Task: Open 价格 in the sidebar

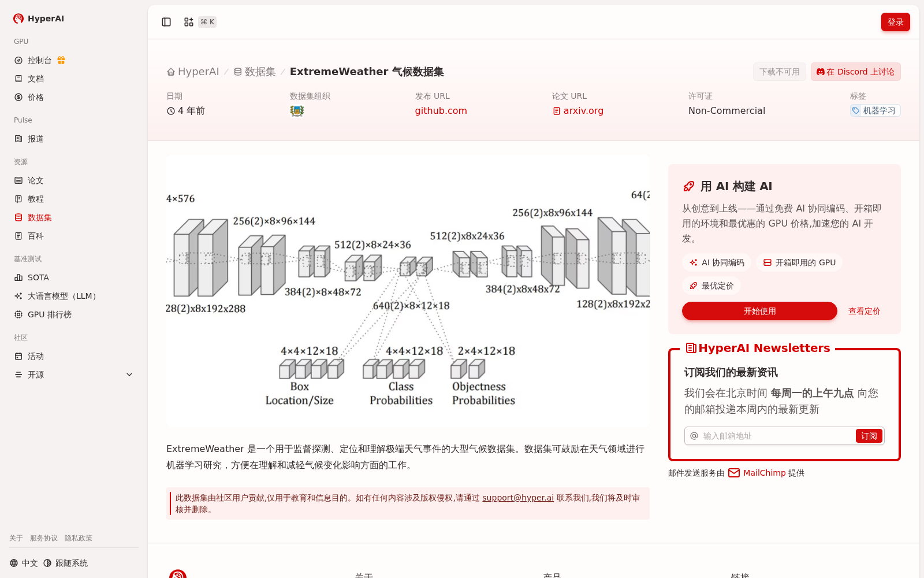Action: pos(74,97)
